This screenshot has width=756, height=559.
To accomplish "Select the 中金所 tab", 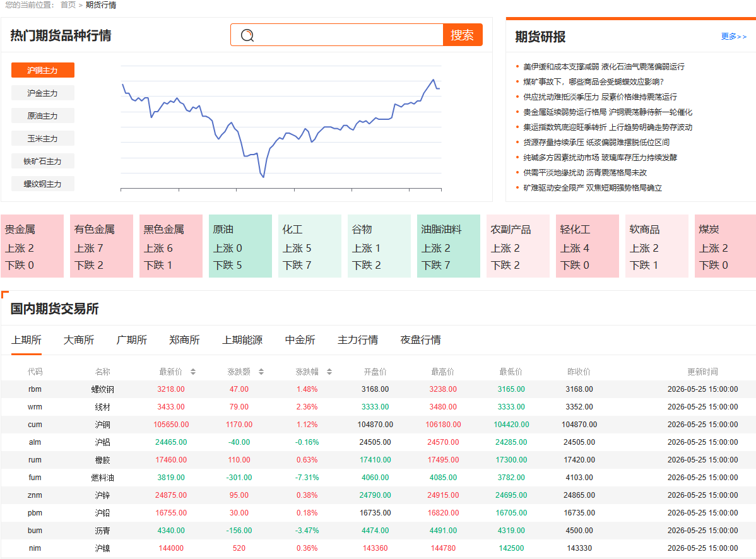I will point(300,339).
